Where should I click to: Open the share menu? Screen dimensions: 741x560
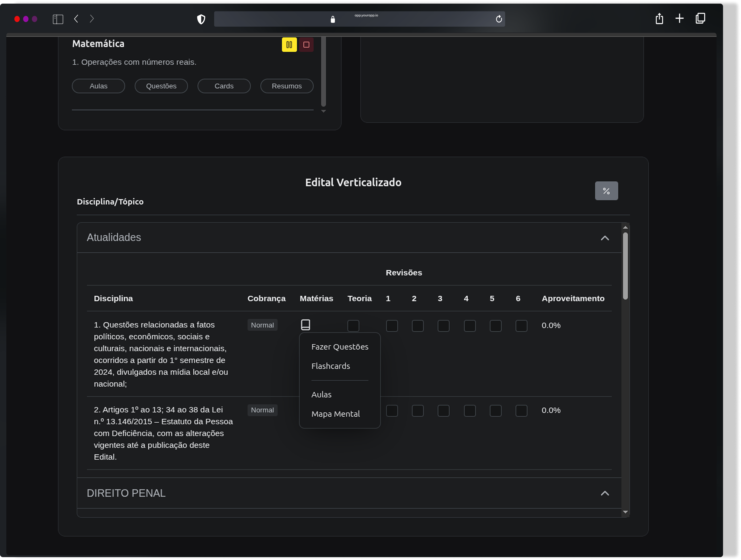point(659,19)
